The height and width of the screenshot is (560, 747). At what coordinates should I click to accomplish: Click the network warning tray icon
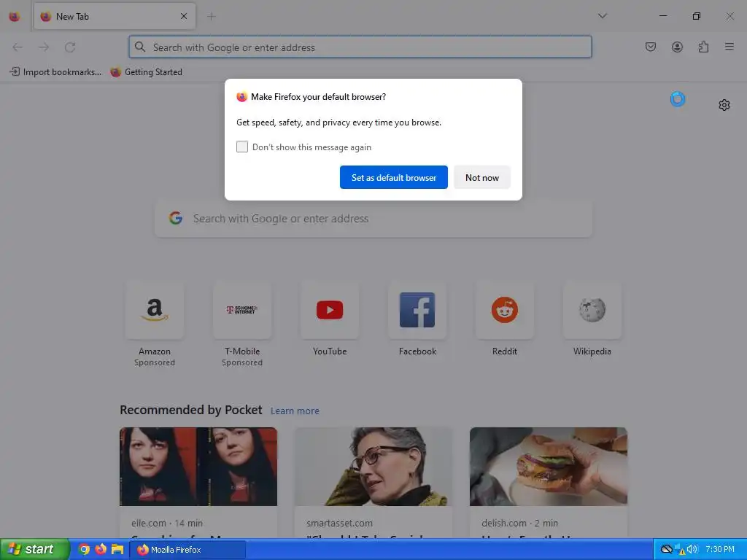click(680, 550)
